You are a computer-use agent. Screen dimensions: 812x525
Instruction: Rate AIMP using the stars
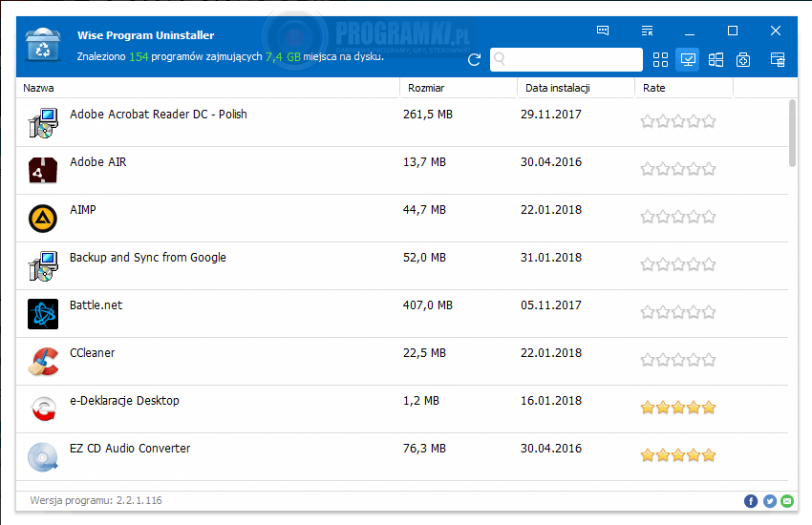678,217
